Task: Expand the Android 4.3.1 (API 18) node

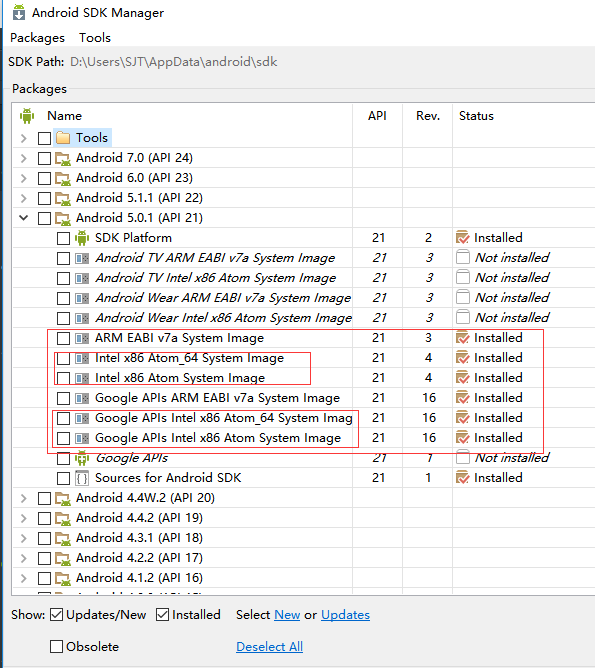Action: tap(24, 538)
